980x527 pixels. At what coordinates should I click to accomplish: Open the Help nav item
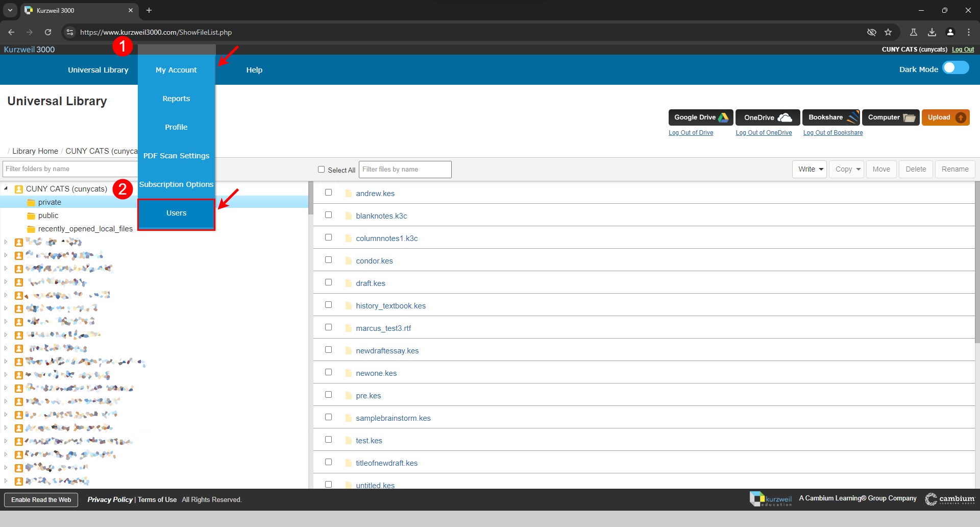coord(254,70)
